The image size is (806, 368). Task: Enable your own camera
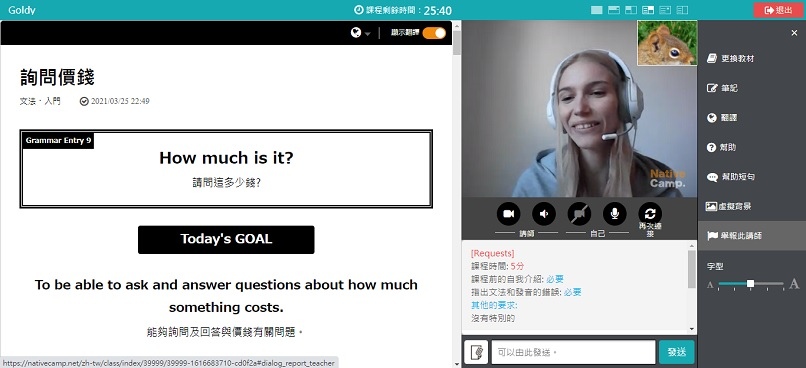(x=579, y=214)
